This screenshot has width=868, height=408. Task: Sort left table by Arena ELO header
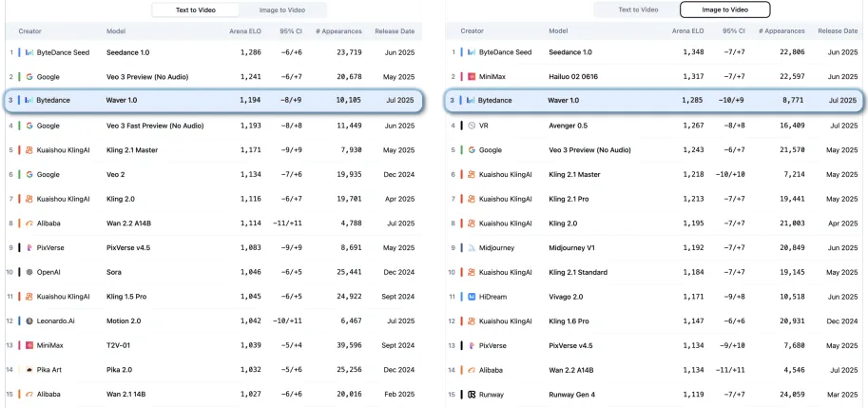pyautogui.click(x=244, y=31)
